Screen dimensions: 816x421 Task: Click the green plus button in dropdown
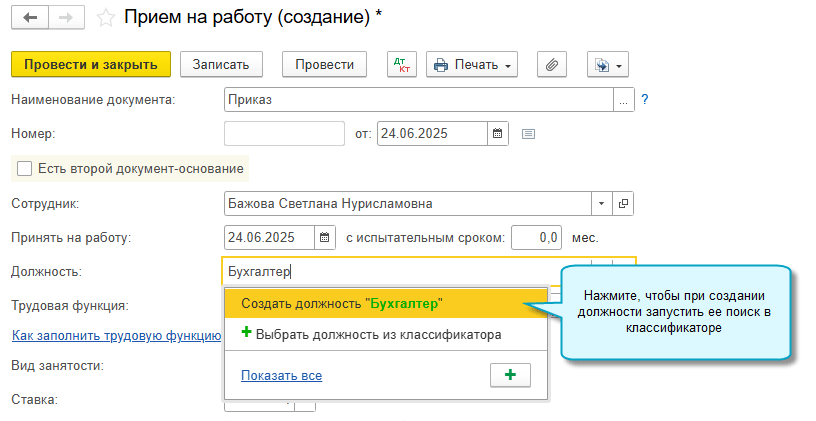point(510,375)
